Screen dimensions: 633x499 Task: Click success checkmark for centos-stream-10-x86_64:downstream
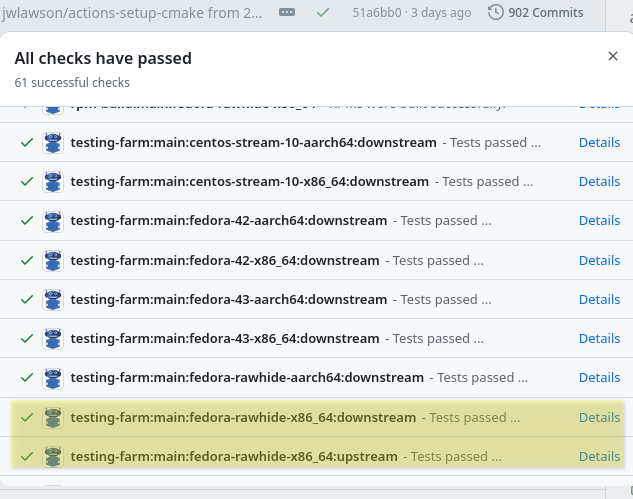27,182
